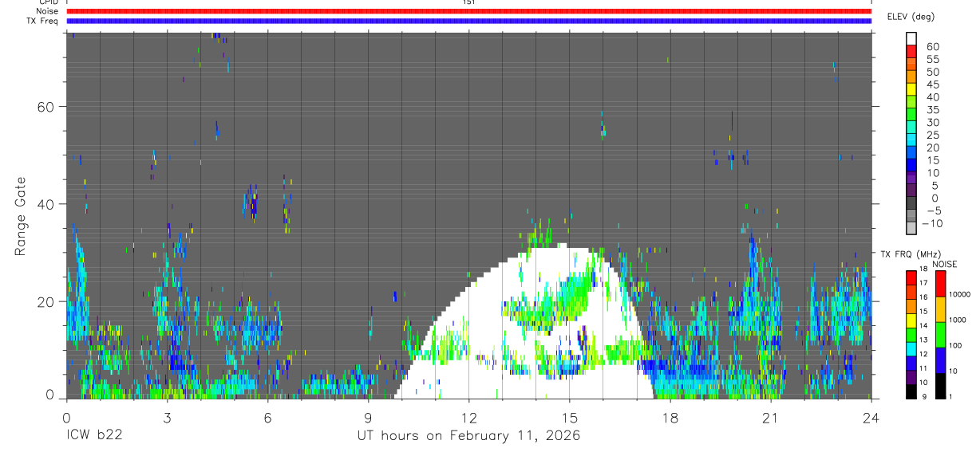Click ELEV legend value '30'
The image size is (980, 452).
click(x=932, y=123)
